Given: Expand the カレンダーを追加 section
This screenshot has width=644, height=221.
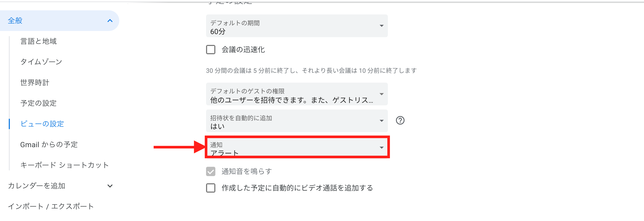Looking at the screenshot, I should (111, 185).
